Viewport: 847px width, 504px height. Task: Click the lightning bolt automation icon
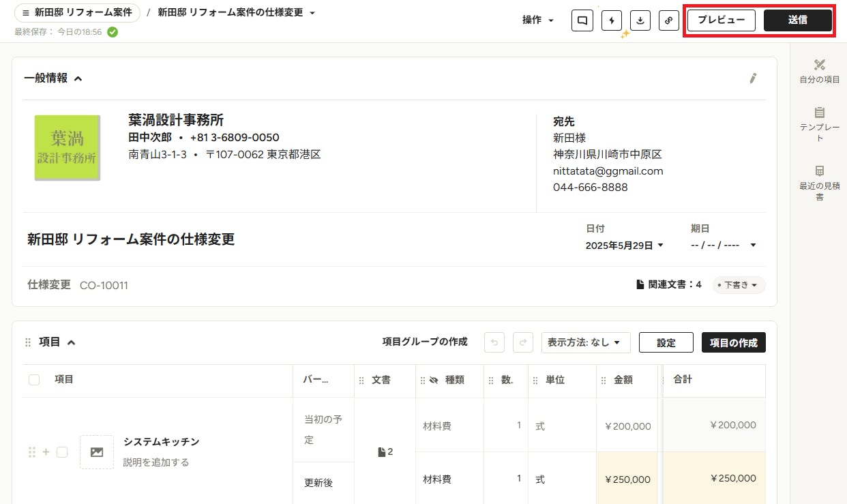[x=611, y=20]
